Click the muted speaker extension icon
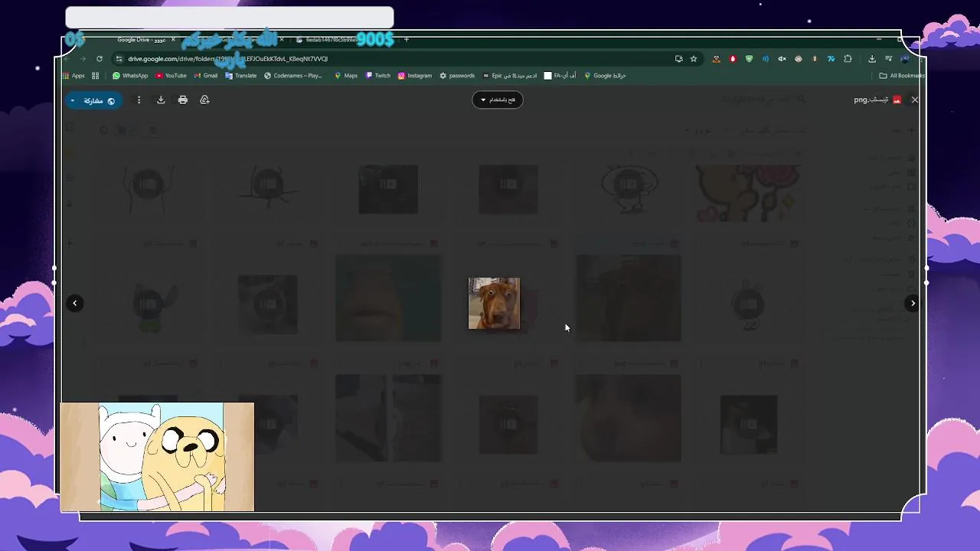980x551 pixels. [x=782, y=59]
